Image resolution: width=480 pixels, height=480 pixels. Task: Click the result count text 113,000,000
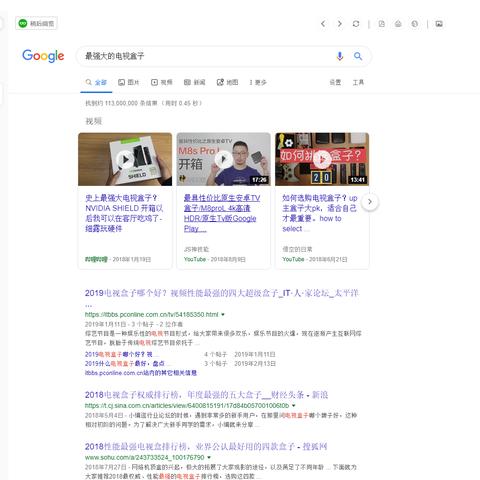[121, 103]
